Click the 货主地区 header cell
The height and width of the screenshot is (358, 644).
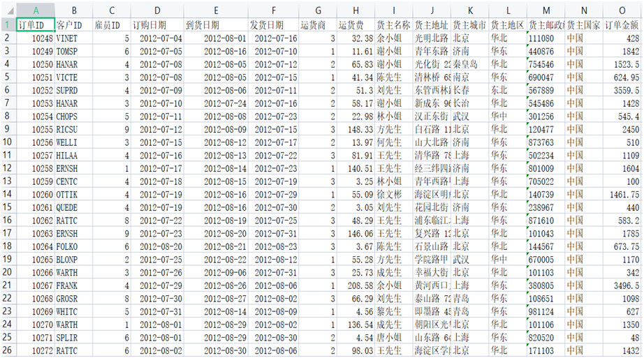coord(508,25)
